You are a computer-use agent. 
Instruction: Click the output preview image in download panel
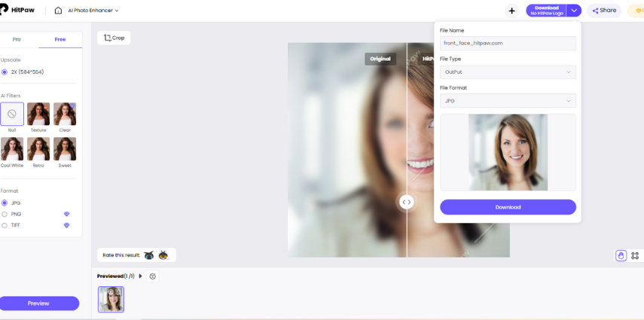pyautogui.click(x=508, y=152)
